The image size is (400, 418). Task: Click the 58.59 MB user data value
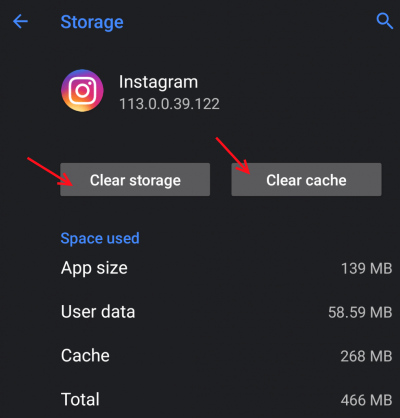[x=360, y=312]
